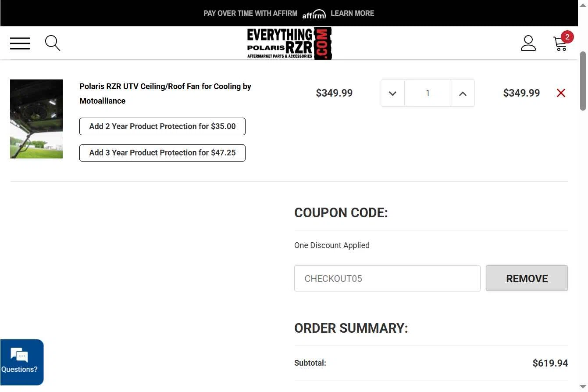This screenshot has width=588, height=392.
Task: Click the page's vertical scrollbar thumb
Action: pos(583,81)
